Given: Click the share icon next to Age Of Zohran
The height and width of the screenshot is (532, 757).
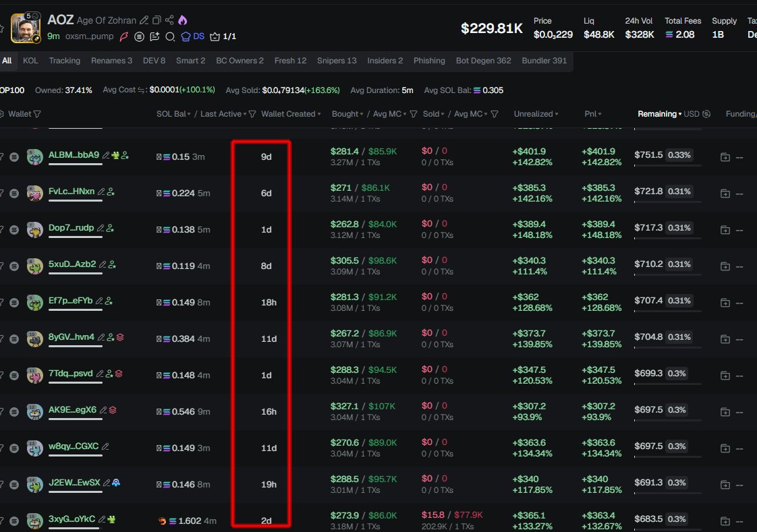Looking at the screenshot, I should tap(169, 20).
